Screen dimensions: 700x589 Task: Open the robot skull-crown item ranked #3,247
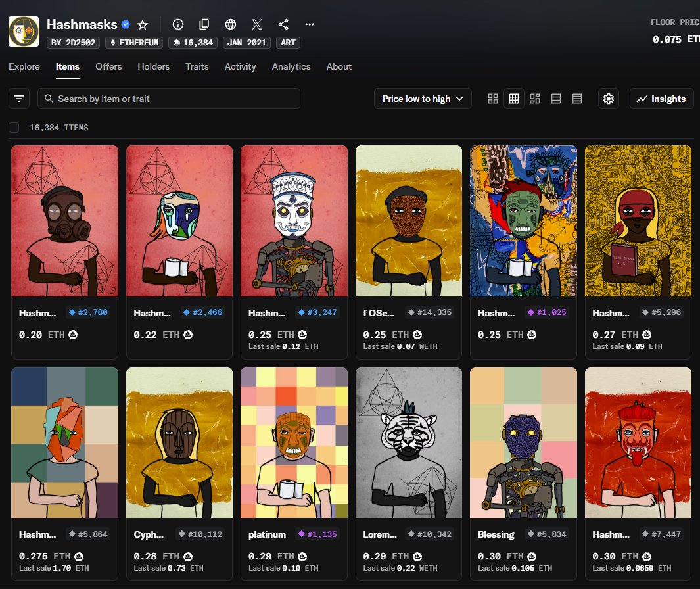click(294, 221)
